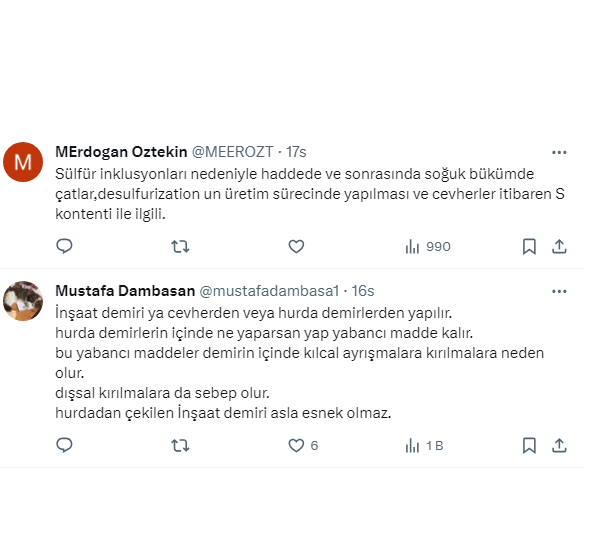Open the 17s timestamp link

[x=296, y=152]
